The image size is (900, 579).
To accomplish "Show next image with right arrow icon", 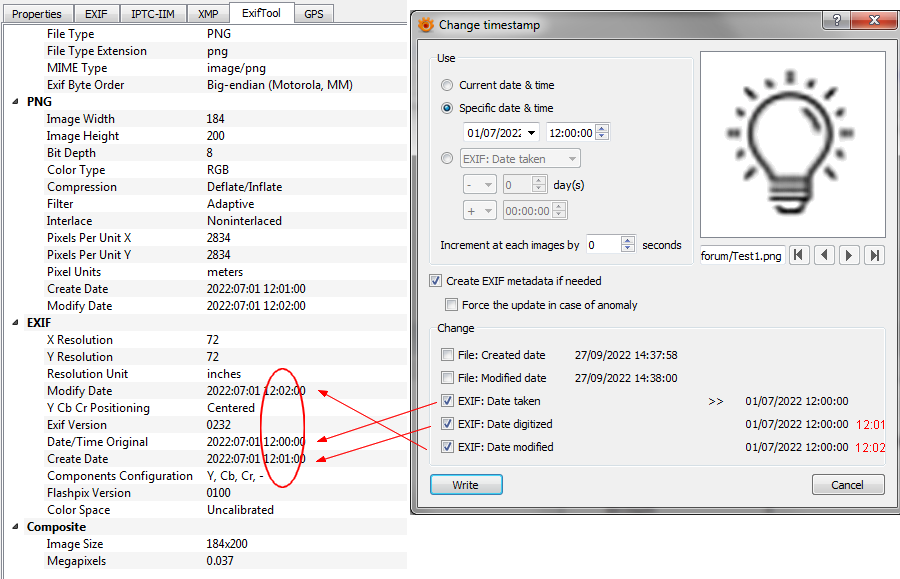I will pyautogui.click(x=849, y=255).
